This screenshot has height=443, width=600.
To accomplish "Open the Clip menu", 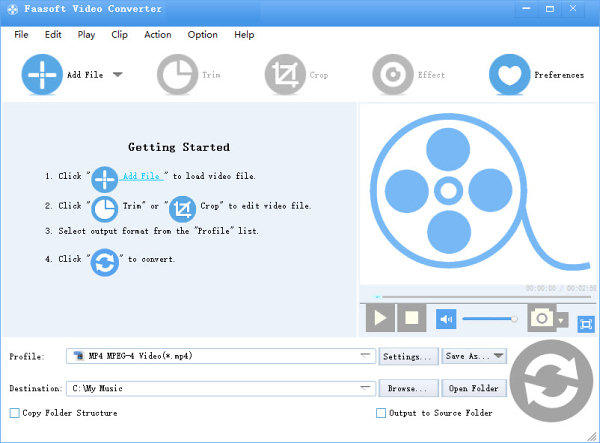I will point(119,35).
